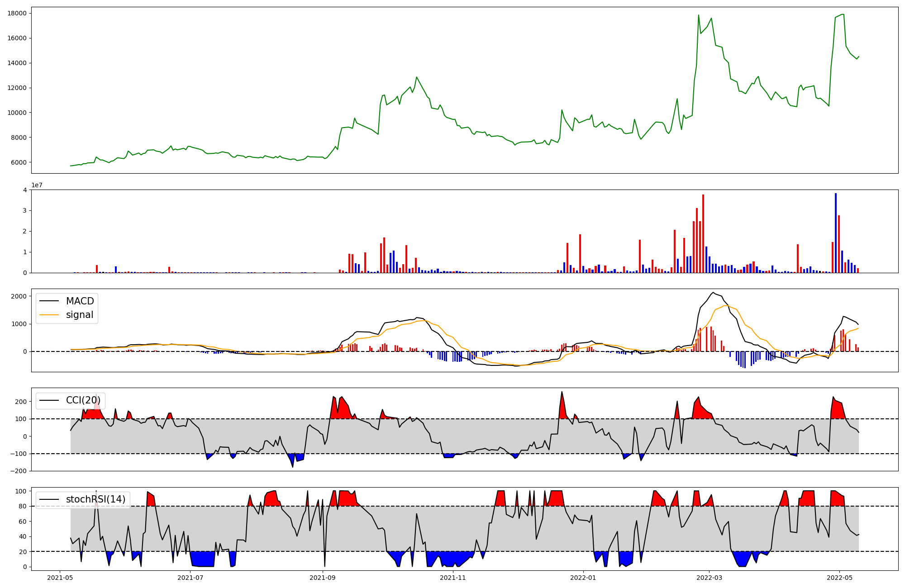Click the 2022-01 date tick label
Viewport: 905px width, 588px height.
click(583, 577)
